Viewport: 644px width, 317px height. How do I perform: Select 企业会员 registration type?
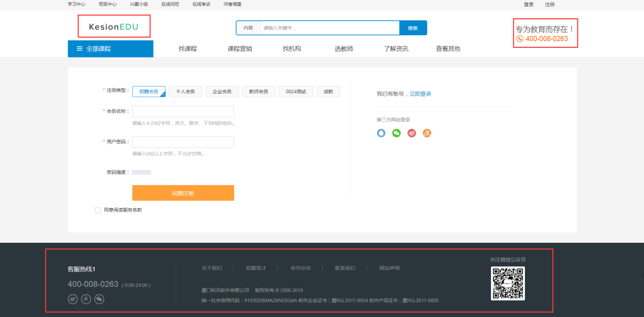click(222, 92)
